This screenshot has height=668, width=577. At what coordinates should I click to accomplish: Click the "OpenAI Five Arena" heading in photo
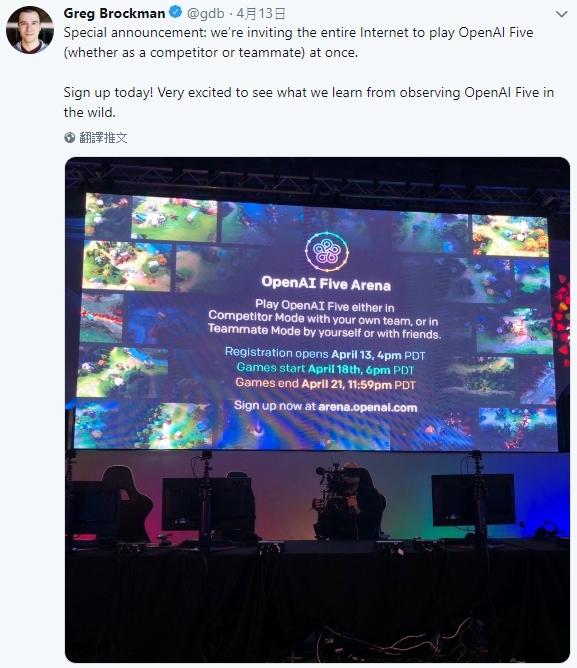326,283
